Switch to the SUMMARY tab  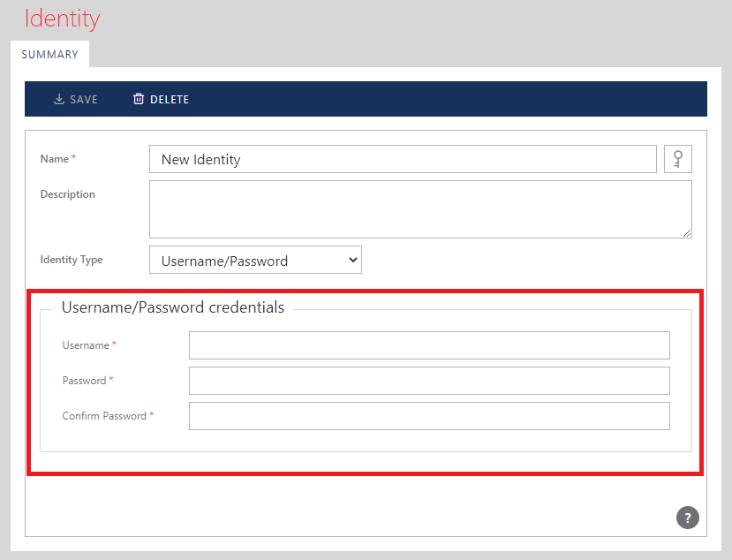click(49, 54)
